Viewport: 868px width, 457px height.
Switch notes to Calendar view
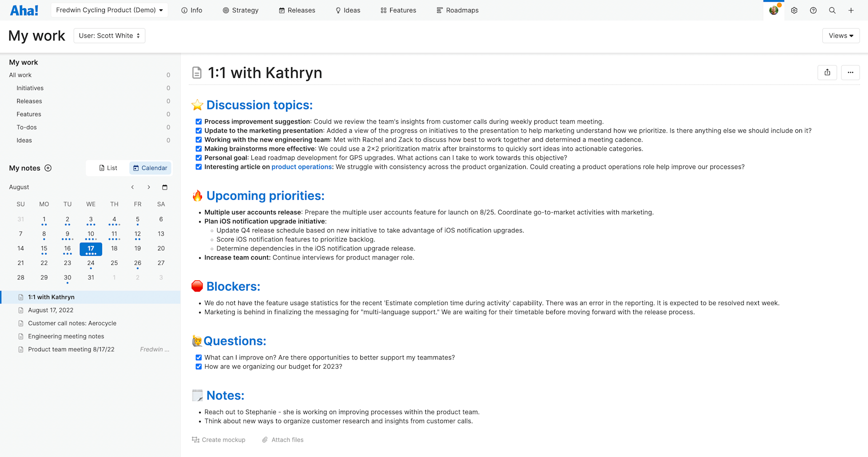tap(150, 168)
